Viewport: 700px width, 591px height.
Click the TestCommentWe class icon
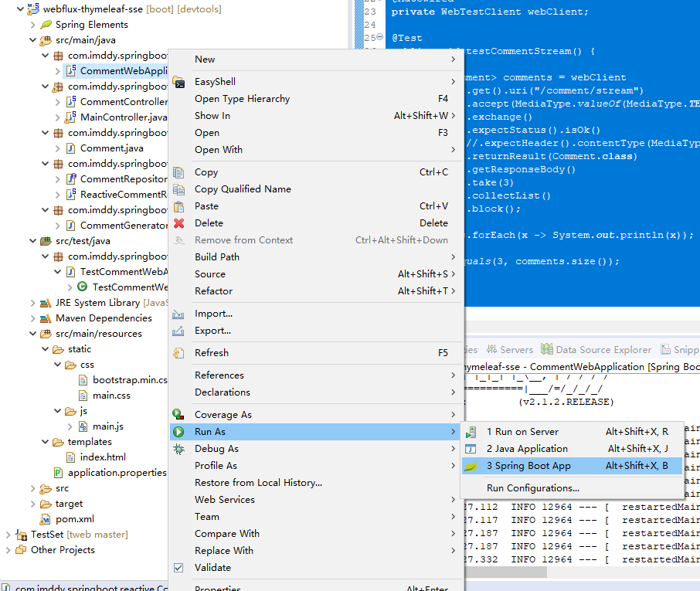[x=82, y=287]
